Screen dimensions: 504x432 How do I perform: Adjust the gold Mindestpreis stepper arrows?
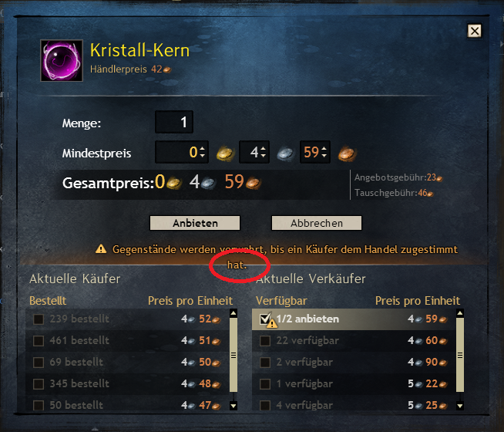(202, 152)
